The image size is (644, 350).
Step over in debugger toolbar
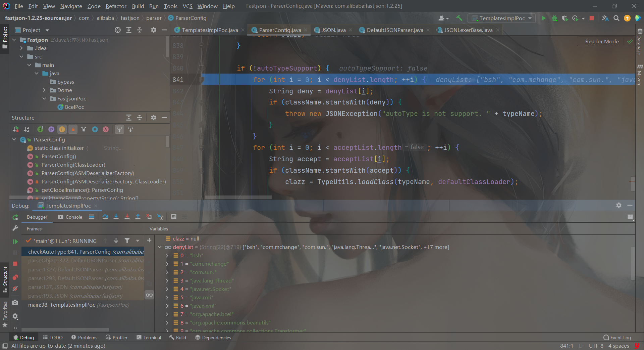(105, 217)
